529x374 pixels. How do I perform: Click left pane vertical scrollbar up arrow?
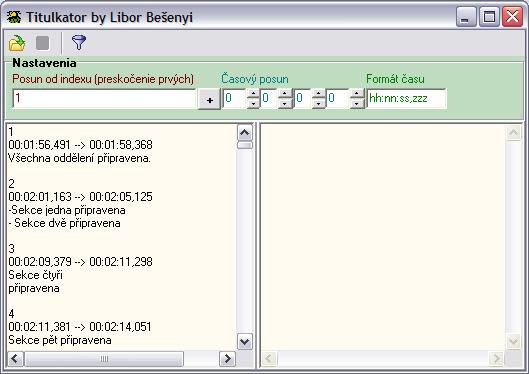(x=245, y=133)
